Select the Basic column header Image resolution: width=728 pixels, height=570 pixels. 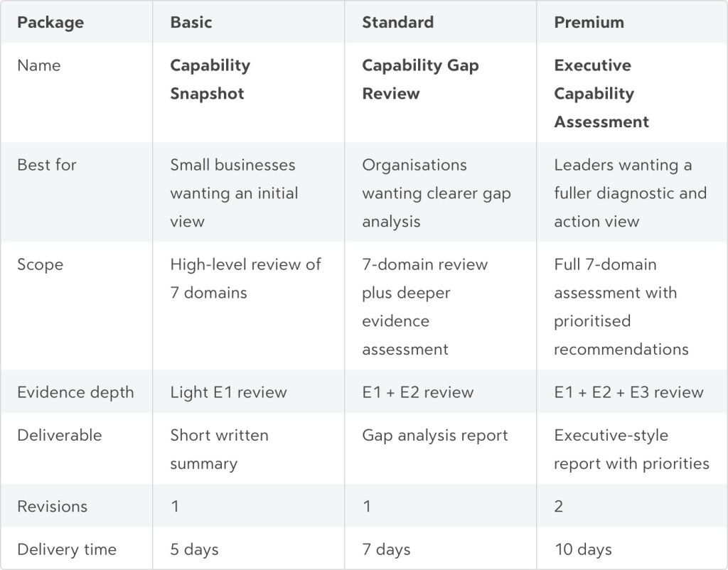coord(191,22)
